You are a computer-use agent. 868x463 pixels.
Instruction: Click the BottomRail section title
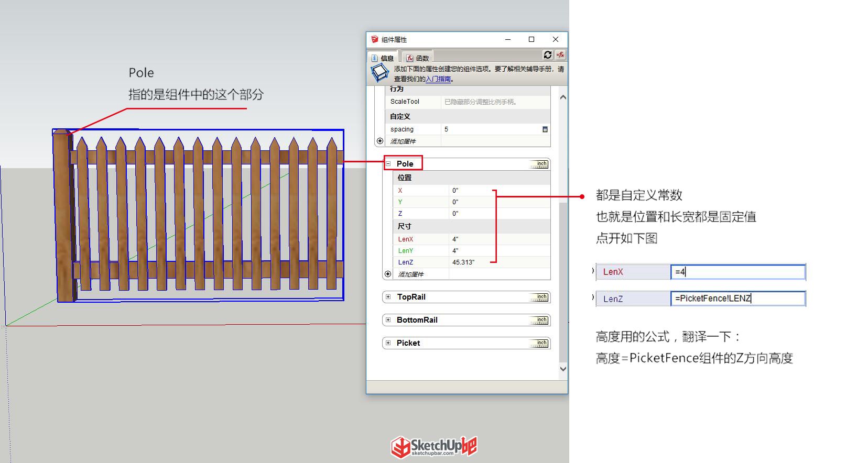tap(417, 320)
